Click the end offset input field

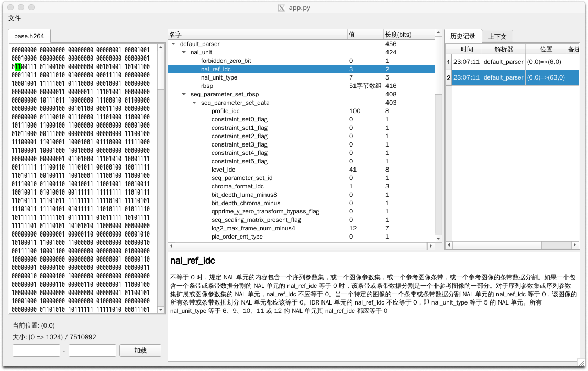point(92,350)
